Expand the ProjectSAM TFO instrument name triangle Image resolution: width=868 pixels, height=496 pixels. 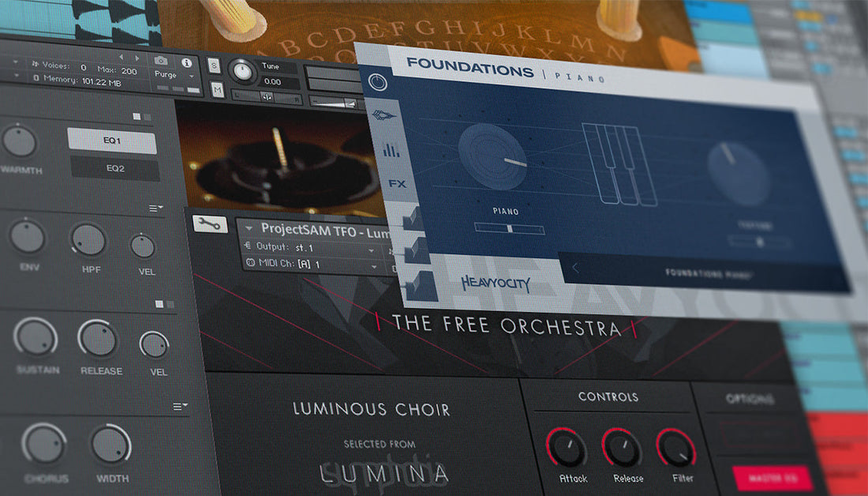click(x=249, y=227)
